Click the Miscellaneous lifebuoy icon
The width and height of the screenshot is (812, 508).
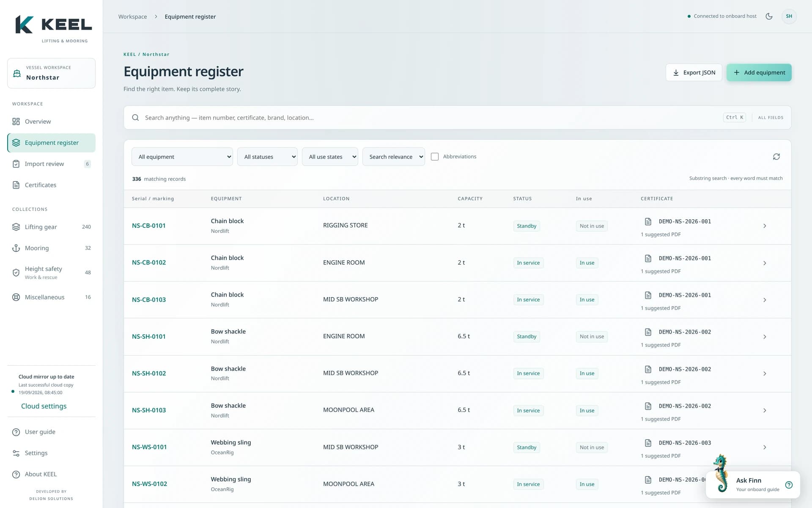pos(16,297)
